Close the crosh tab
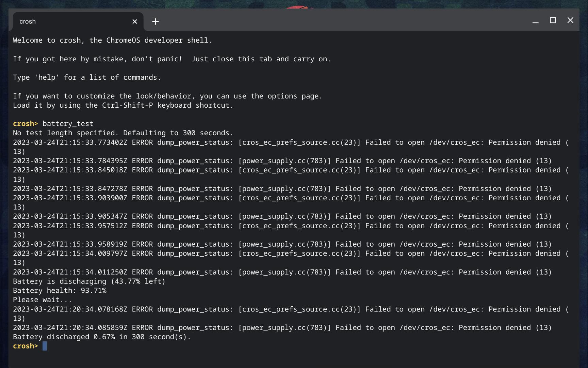Image resolution: width=588 pixels, height=368 pixels. [x=135, y=21]
